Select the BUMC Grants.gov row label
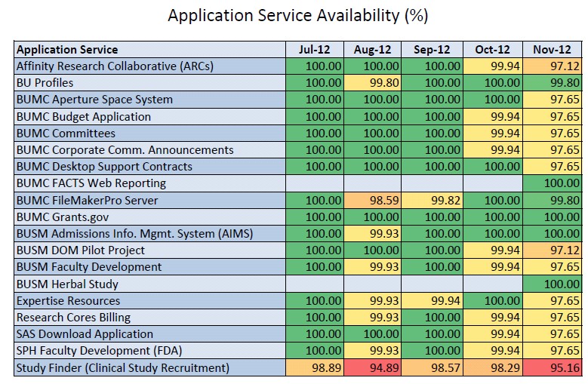This screenshot has height=384, width=588. point(150,217)
